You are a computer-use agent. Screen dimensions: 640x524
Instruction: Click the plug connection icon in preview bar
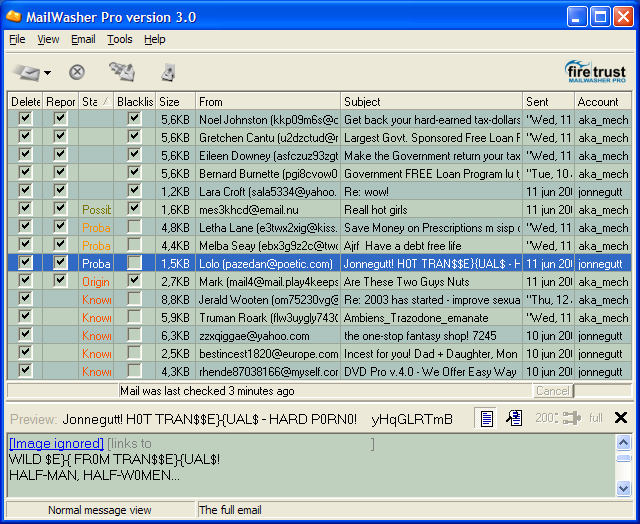pos(571,418)
